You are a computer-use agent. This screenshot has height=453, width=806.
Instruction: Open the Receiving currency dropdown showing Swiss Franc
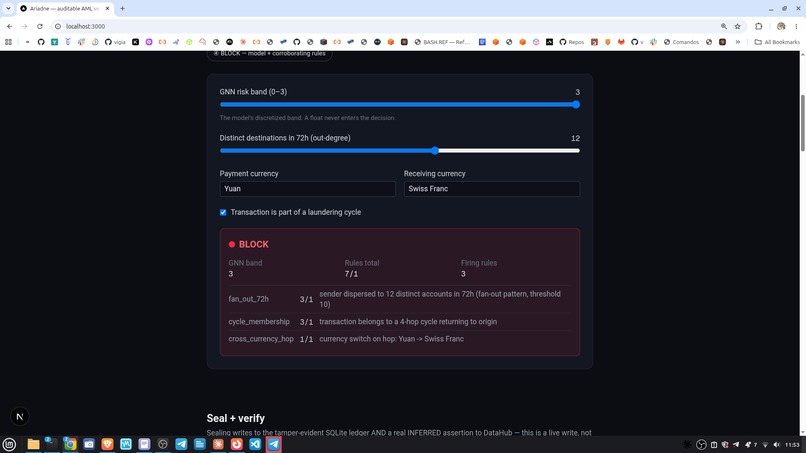point(492,189)
